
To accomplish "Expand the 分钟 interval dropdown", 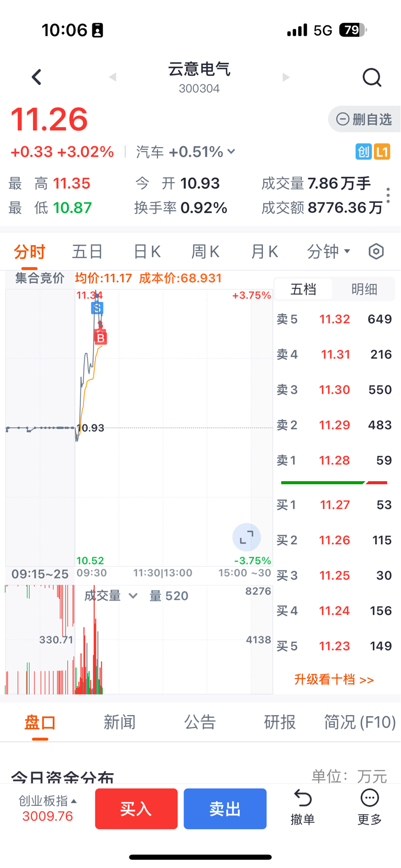I will [329, 252].
